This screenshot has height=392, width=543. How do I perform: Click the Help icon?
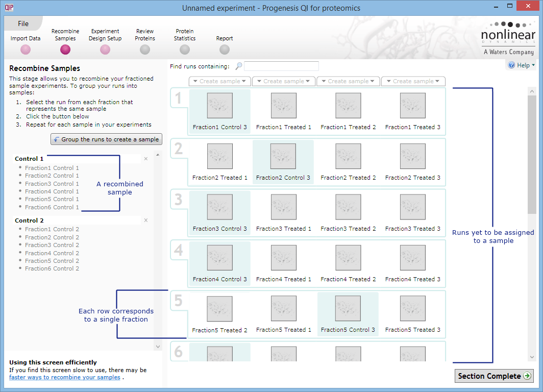[511, 65]
